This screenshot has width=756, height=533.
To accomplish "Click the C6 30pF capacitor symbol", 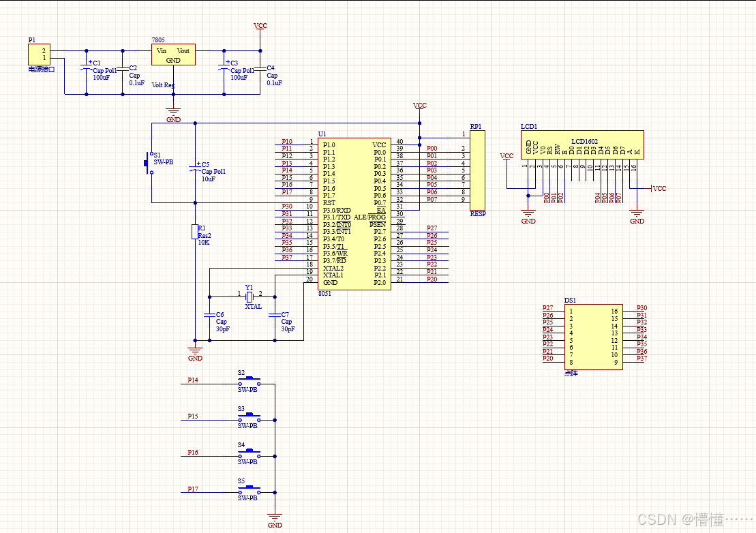I will click(209, 315).
